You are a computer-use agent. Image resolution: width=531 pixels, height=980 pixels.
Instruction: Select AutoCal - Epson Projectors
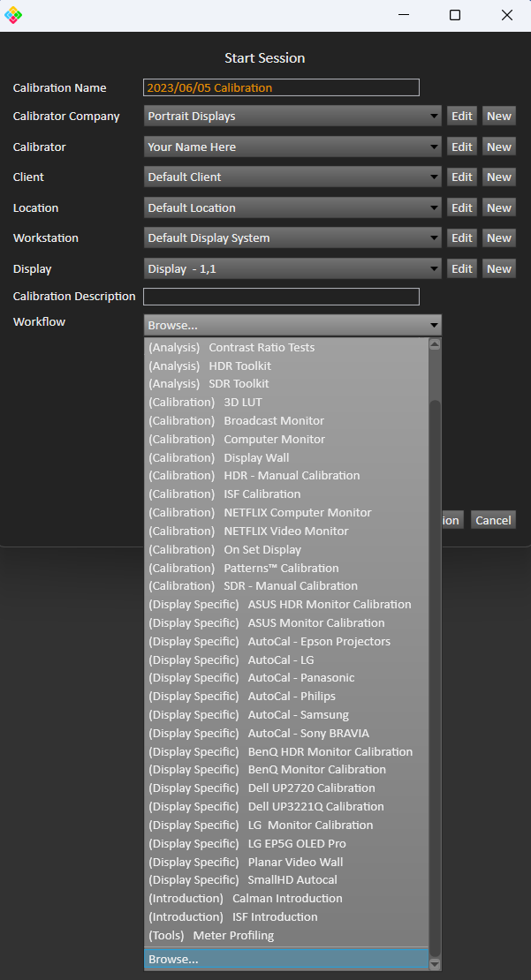[286, 641]
